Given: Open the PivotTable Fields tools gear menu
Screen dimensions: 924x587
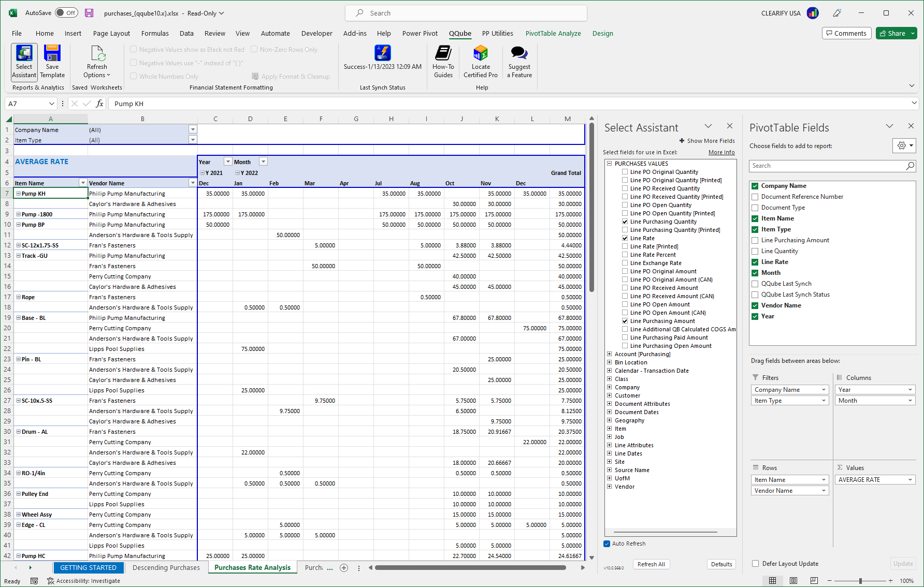Looking at the screenshot, I should pyautogui.click(x=904, y=145).
